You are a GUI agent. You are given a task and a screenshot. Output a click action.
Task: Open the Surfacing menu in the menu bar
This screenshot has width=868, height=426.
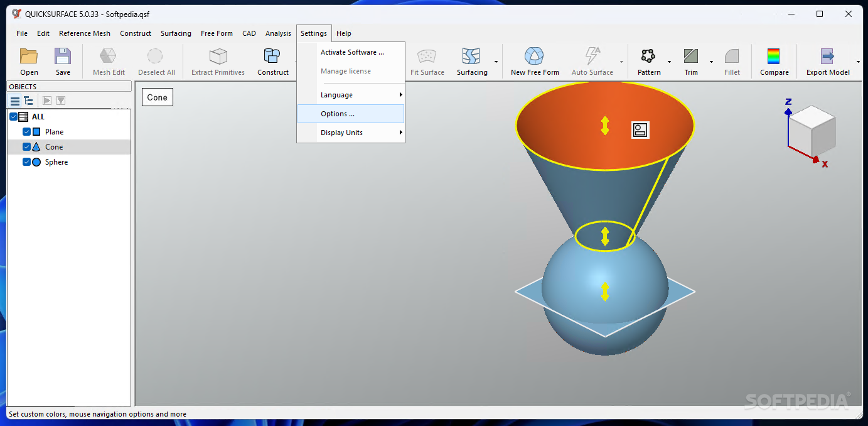[176, 33]
